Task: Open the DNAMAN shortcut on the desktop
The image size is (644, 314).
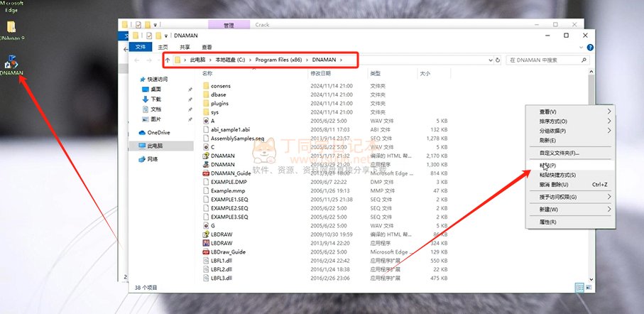Action: [x=11, y=65]
